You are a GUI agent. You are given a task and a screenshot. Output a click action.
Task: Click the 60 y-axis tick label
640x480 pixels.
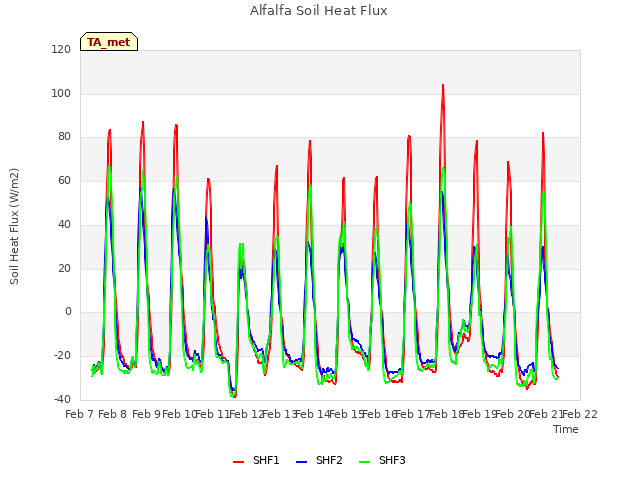(x=64, y=180)
